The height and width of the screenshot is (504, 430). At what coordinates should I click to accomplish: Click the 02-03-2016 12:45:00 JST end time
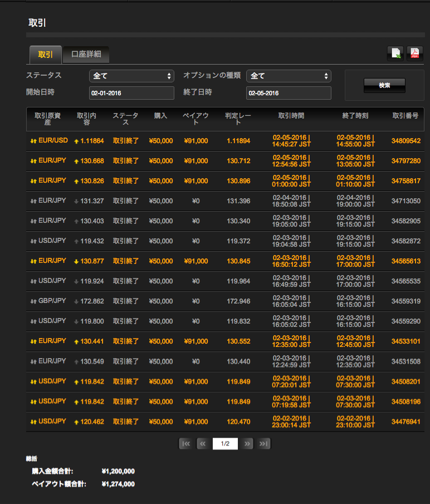tap(355, 341)
